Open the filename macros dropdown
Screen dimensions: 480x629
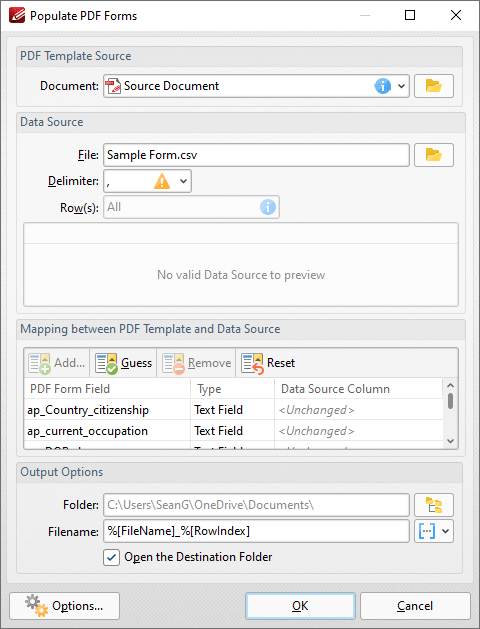click(433, 531)
